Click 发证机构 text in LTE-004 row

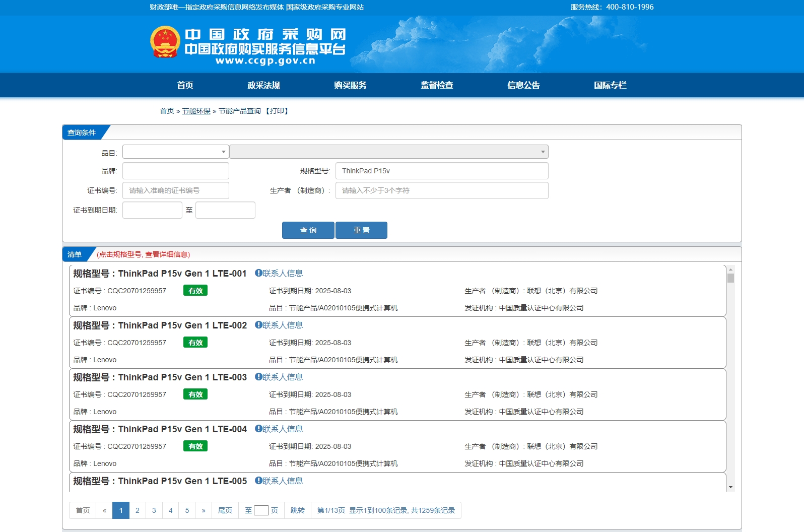click(x=524, y=463)
